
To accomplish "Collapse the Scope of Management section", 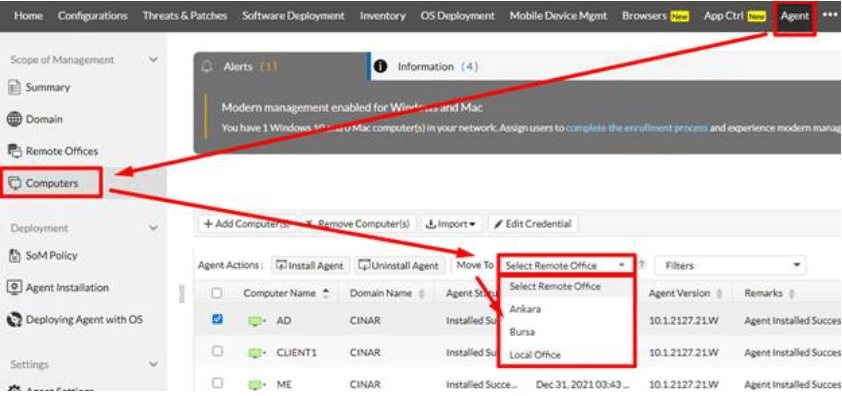I will [x=154, y=60].
